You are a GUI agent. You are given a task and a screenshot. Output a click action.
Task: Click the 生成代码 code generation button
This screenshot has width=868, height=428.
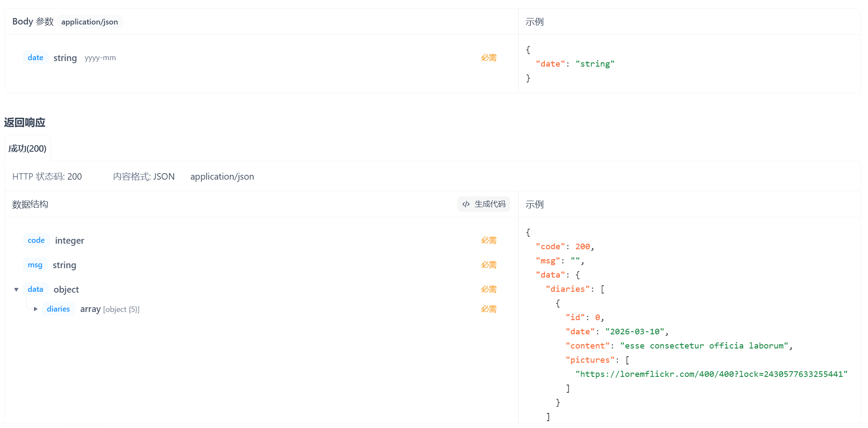point(484,204)
